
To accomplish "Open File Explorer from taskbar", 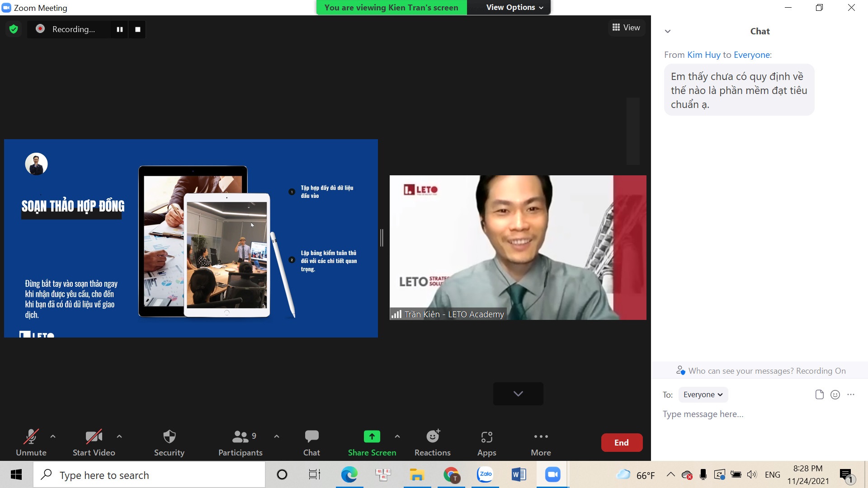I will point(416,474).
